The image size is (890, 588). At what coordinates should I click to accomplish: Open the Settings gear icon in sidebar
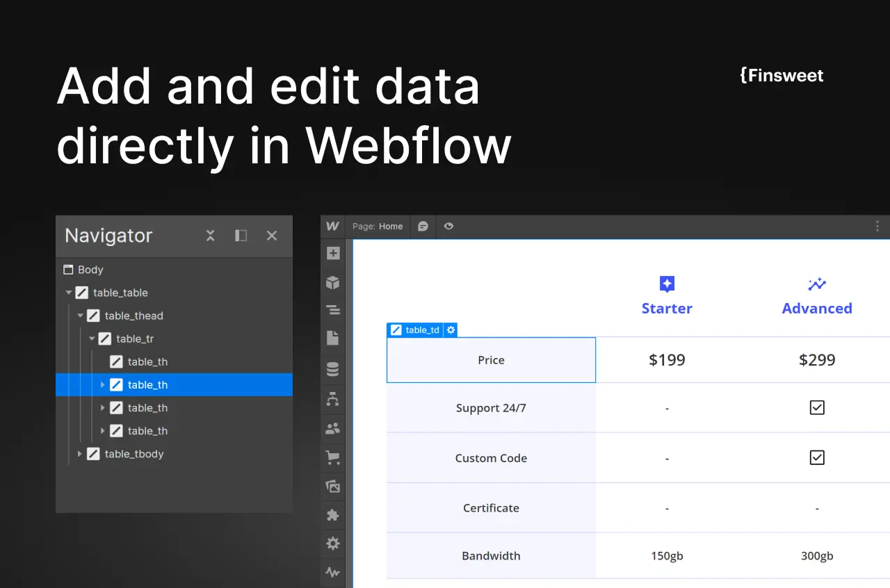pyautogui.click(x=333, y=544)
